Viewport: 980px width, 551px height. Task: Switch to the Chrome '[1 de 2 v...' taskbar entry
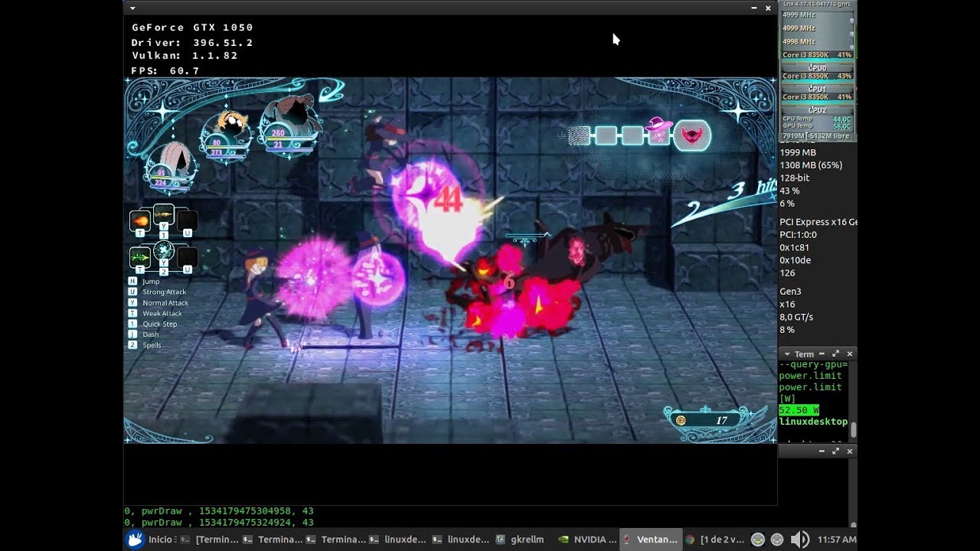click(x=714, y=540)
